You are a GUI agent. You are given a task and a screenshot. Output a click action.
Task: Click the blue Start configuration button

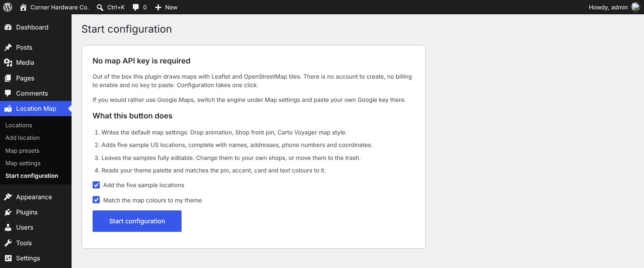pos(137,221)
